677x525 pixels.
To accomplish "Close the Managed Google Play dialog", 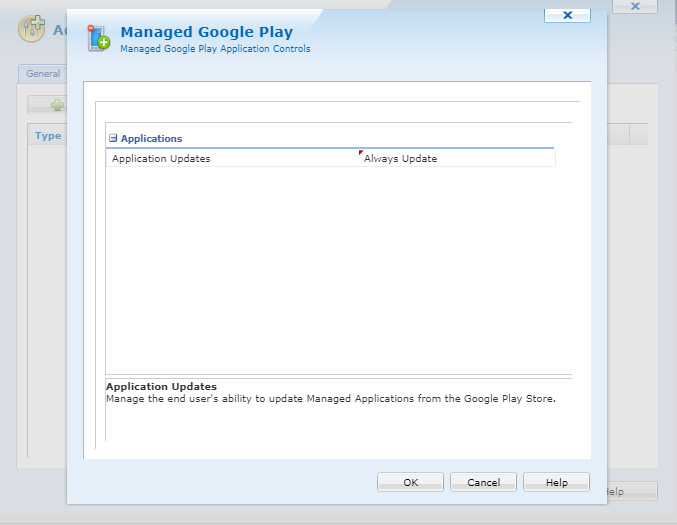I will click(x=568, y=15).
